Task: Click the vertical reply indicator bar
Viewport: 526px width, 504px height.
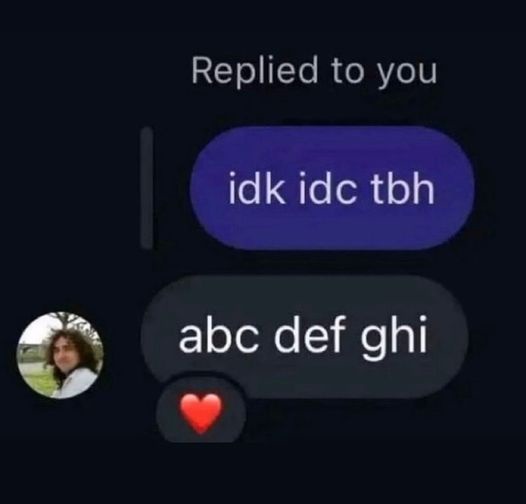Action: pos(146,188)
